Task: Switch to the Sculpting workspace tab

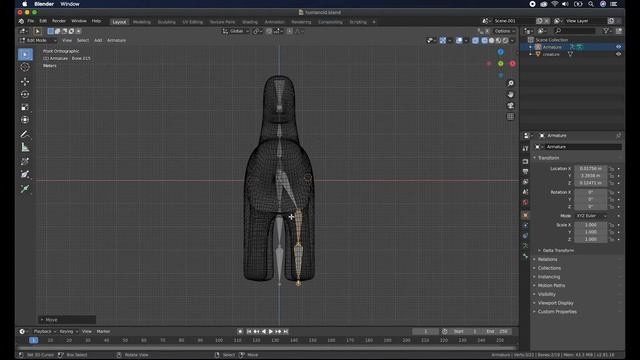Action: [x=167, y=22]
